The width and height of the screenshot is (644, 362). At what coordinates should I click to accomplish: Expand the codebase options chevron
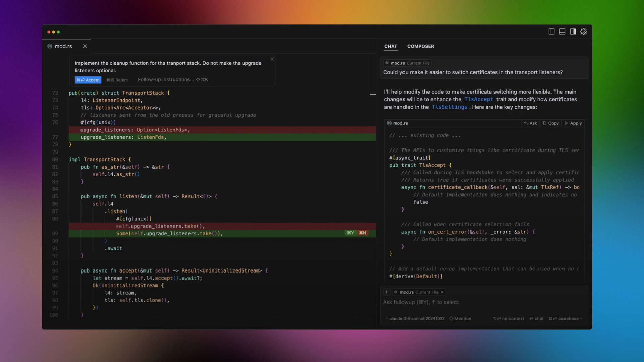pos(582,319)
